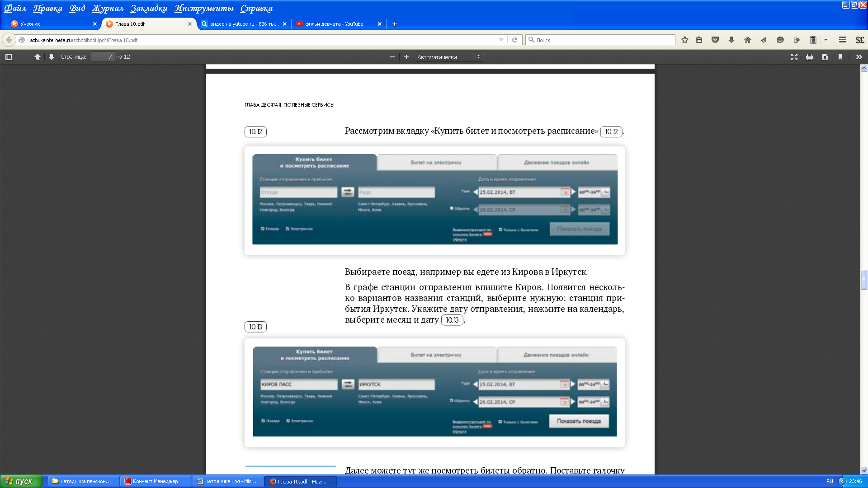Viewport: 868px width, 488px height.
Task: Open the Инструменты menu
Action: point(204,8)
